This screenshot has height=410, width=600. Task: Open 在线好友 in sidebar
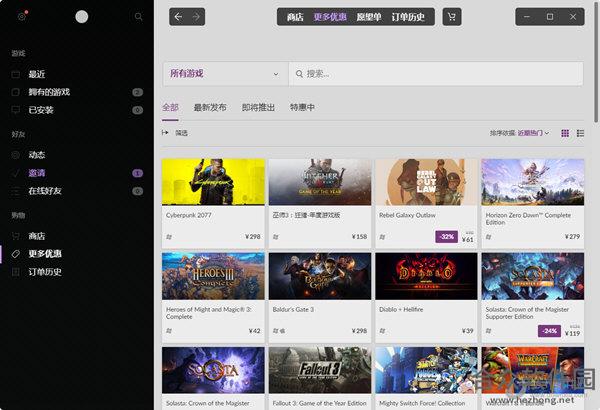45,191
